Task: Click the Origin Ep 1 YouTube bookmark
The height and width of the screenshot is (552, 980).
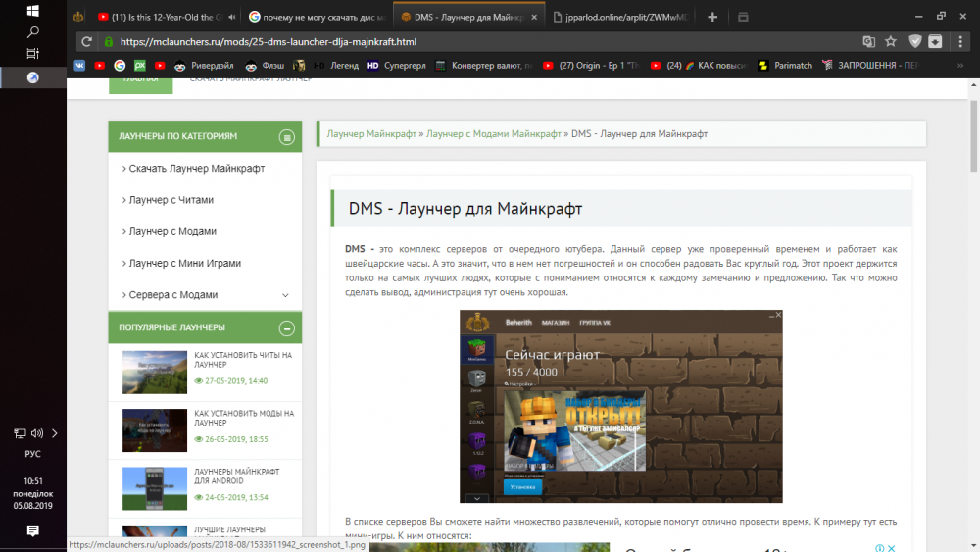Action: tap(592, 65)
